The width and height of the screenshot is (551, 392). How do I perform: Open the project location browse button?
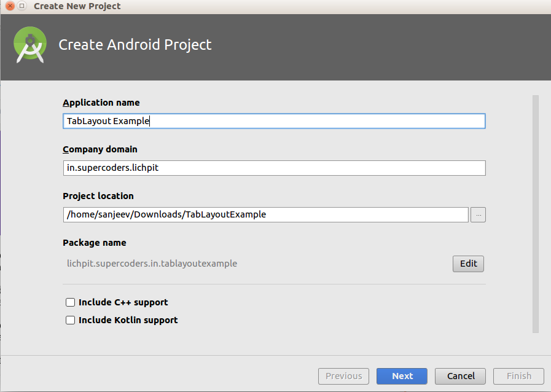tap(478, 214)
